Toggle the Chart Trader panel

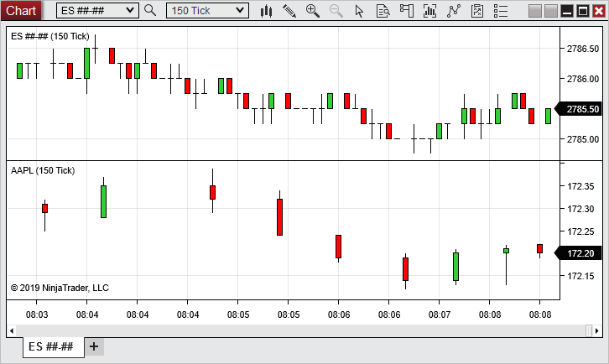[x=407, y=11]
